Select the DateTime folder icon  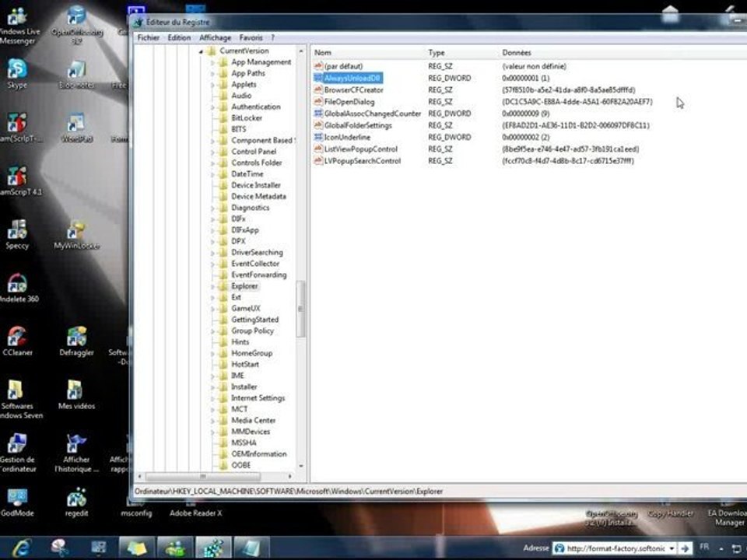click(x=223, y=173)
